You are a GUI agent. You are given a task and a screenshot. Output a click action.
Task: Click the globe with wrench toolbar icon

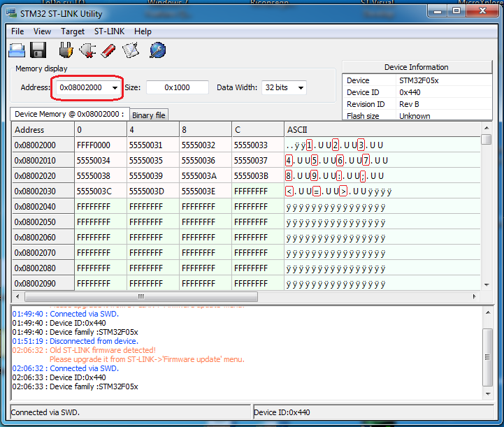157,50
